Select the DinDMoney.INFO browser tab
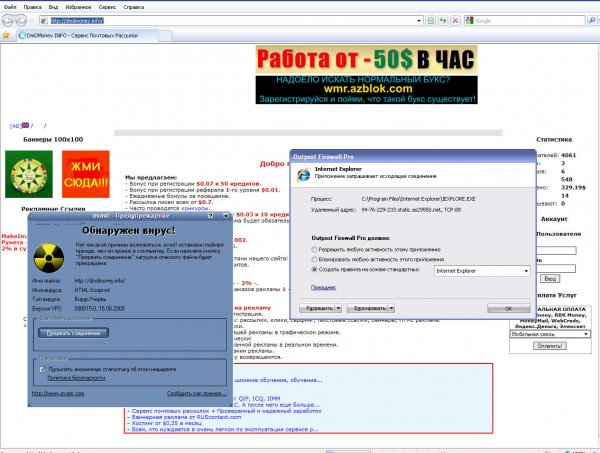Screen dimensions: 600x453 (87, 36)
